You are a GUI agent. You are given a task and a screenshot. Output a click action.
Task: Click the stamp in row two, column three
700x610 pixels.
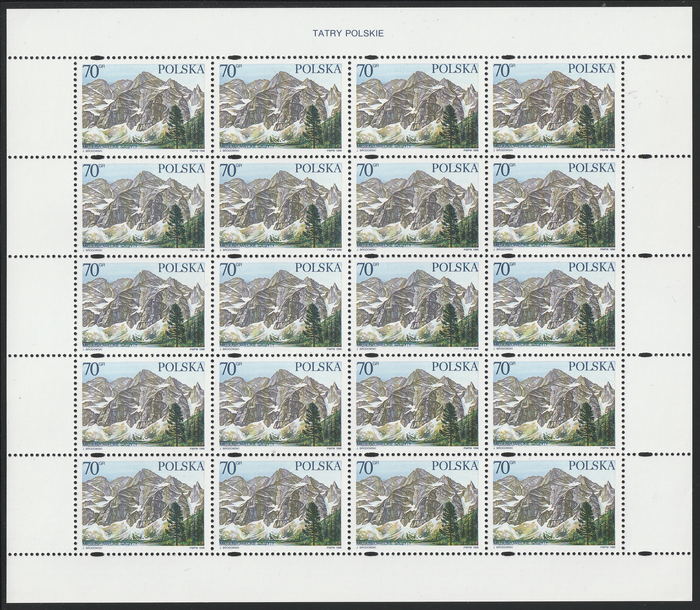point(417,205)
